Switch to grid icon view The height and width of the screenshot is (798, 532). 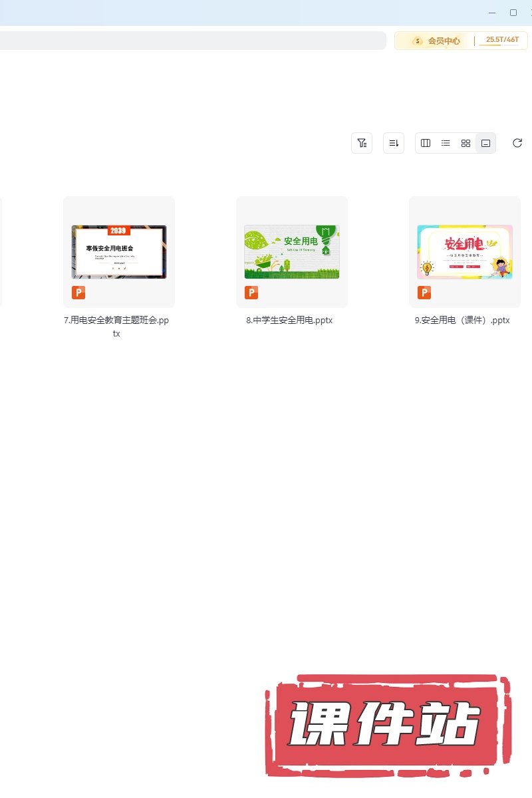[465, 143]
